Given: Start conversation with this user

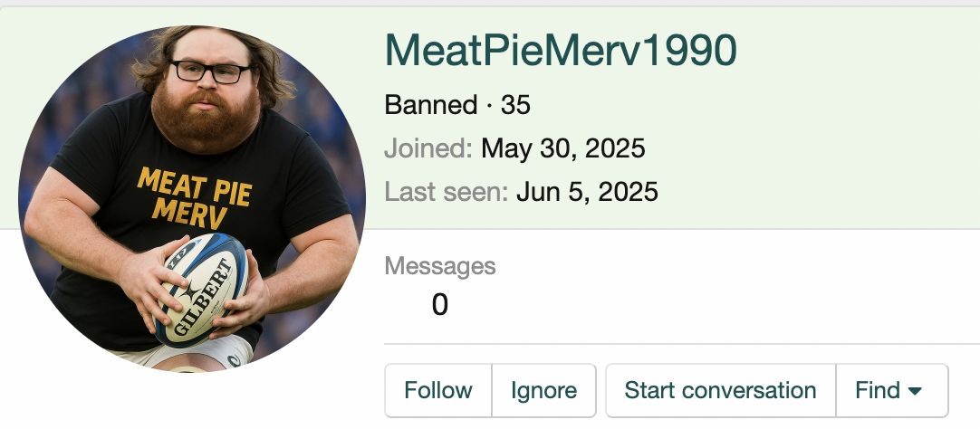Looking at the screenshot, I should (720, 390).
